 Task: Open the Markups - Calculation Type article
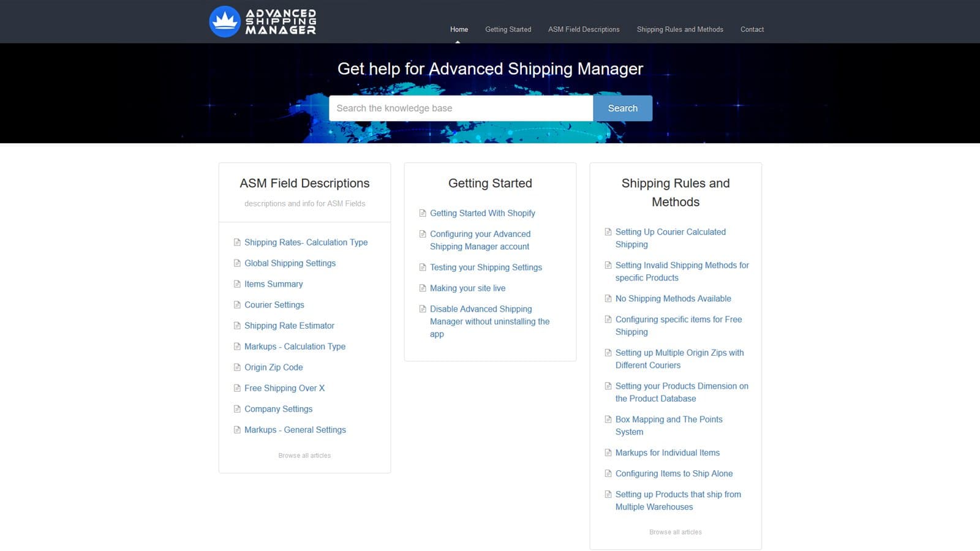[295, 347]
